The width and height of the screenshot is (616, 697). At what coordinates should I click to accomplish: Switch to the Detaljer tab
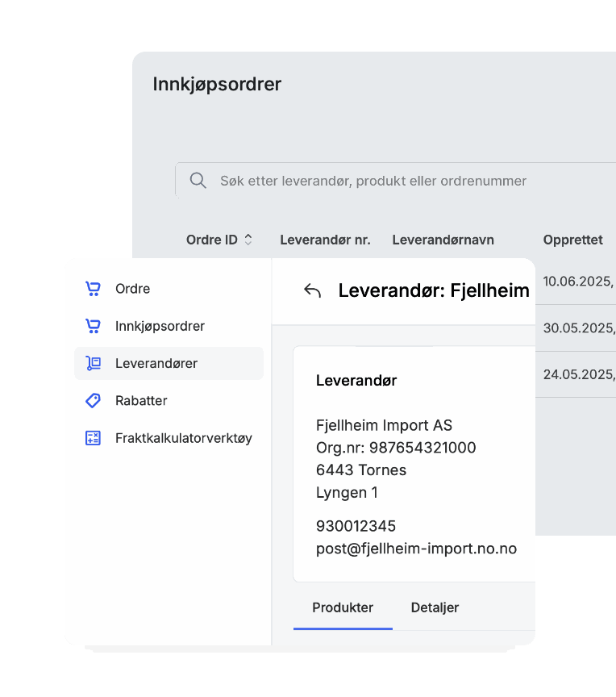pos(435,607)
